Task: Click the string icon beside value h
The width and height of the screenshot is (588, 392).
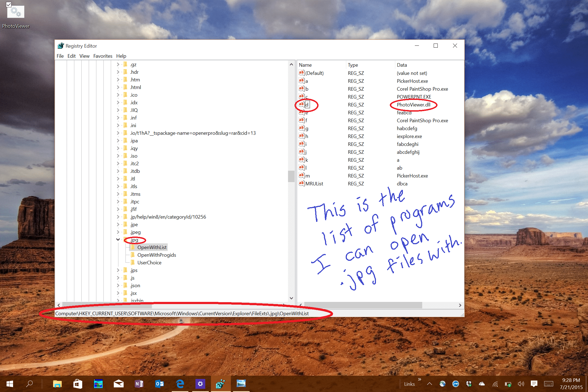Action: (301, 136)
